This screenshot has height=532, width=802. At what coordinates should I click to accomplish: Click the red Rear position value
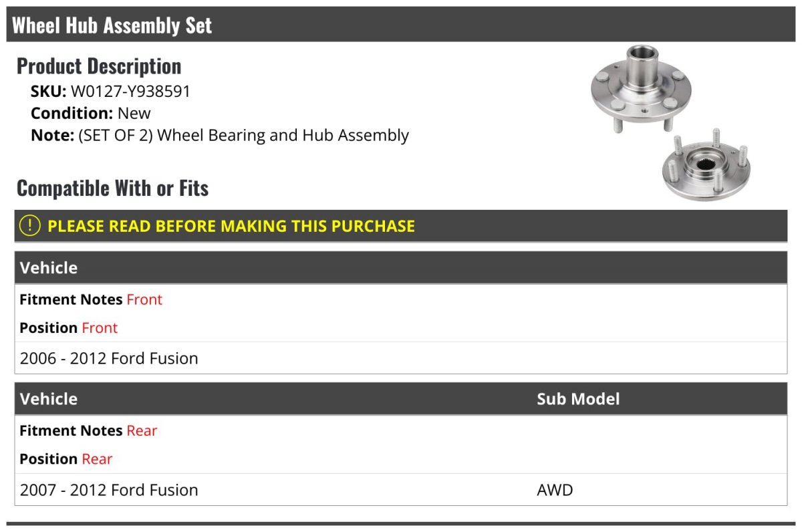(97, 458)
